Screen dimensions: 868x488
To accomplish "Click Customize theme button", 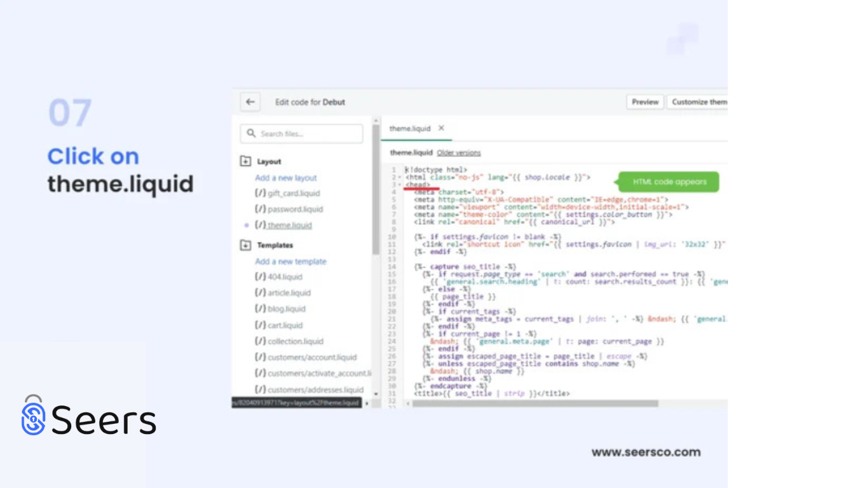I will [697, 102].
